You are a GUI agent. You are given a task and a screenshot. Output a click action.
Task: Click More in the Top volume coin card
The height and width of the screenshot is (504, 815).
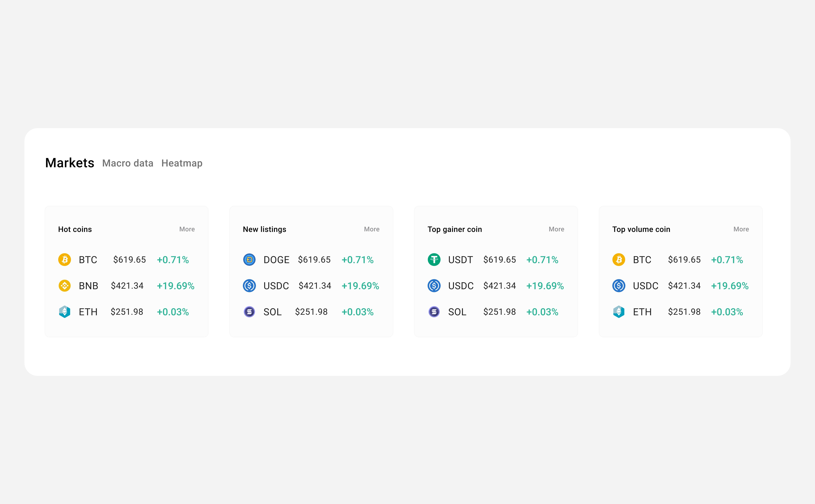coord(741,229)
